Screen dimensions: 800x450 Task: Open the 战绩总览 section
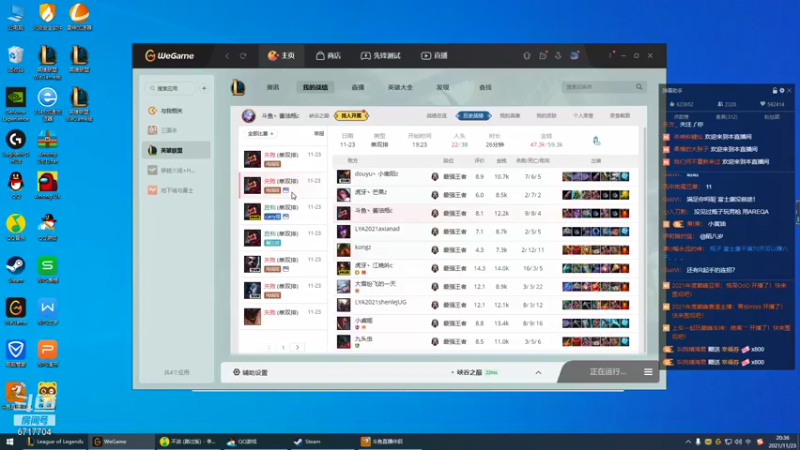[436, 116]
